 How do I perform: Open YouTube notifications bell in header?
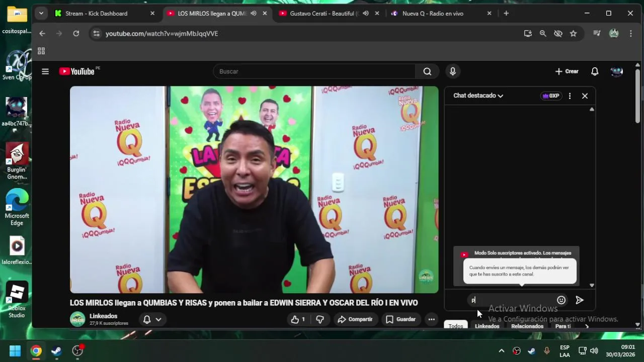pyautogui.click(x=595, y=71)
